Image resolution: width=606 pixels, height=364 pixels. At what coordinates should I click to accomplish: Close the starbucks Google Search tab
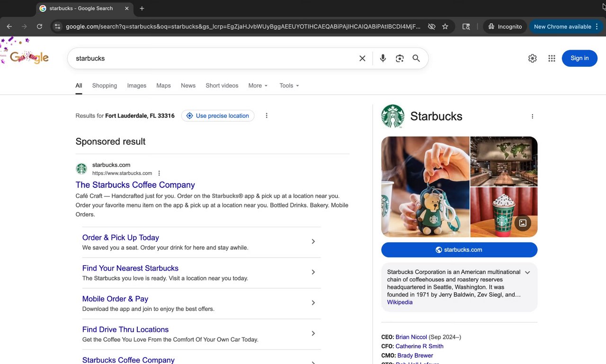(127, 9)
